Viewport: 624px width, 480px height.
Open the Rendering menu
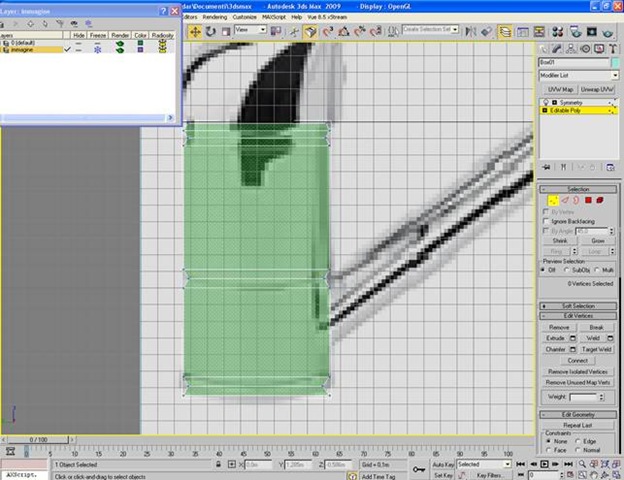(x=215, y=16)
